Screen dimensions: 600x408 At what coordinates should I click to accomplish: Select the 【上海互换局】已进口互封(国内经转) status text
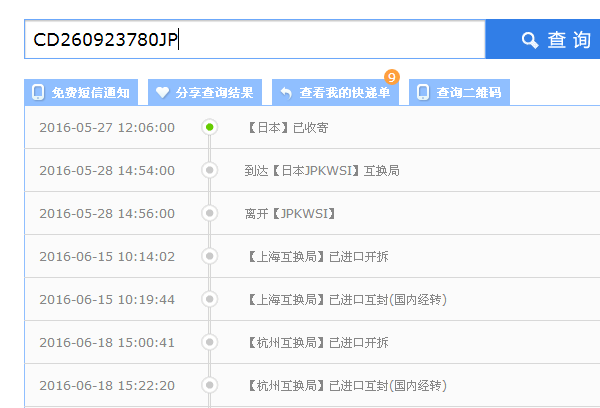click(x=345, y=299)
